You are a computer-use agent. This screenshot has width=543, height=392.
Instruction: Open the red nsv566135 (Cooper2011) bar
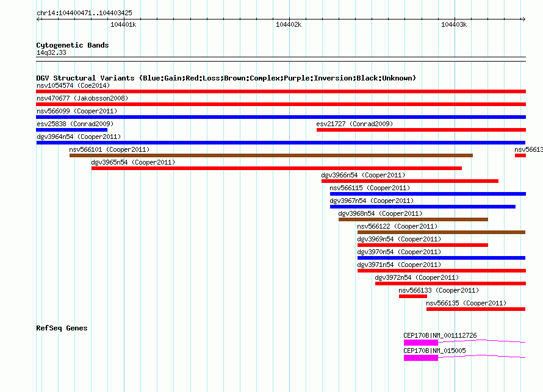pos(476,309)
